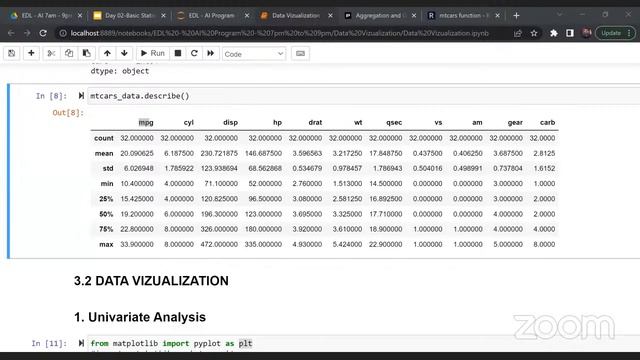
Task: Interrupt the kernel with stop icon
Action: (x=178, y=53)
